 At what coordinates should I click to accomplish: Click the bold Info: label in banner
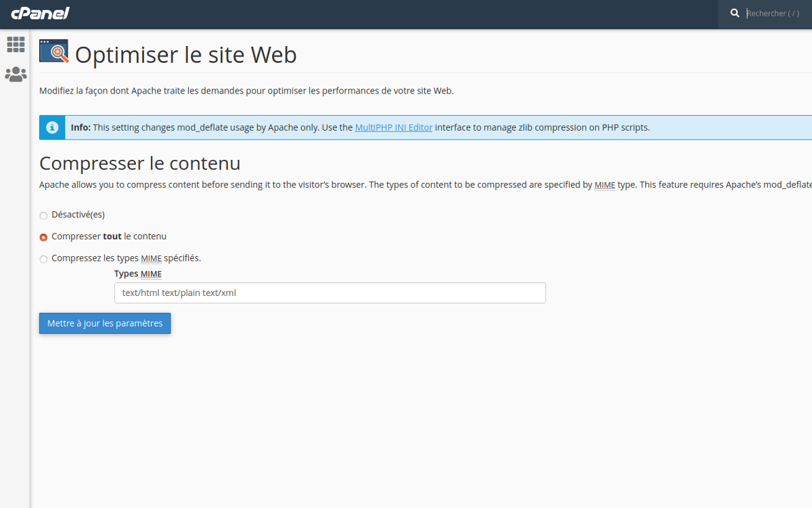[x=81, y=127]
